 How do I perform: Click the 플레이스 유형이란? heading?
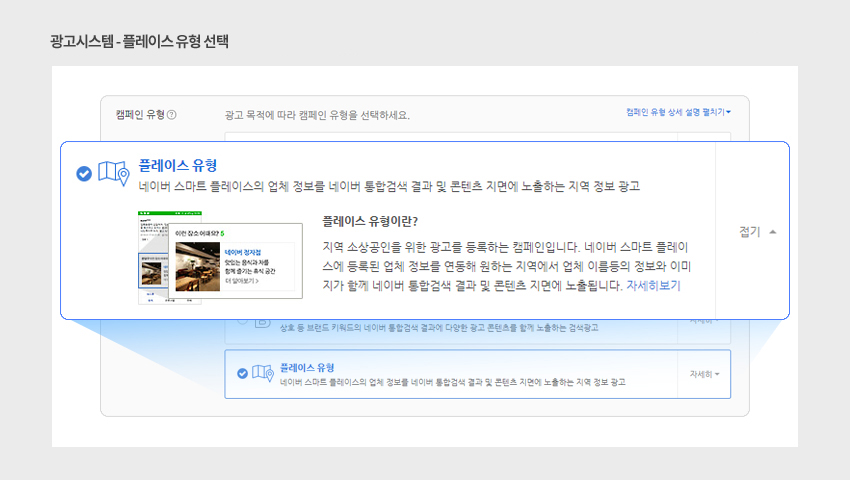coord(370,221)
